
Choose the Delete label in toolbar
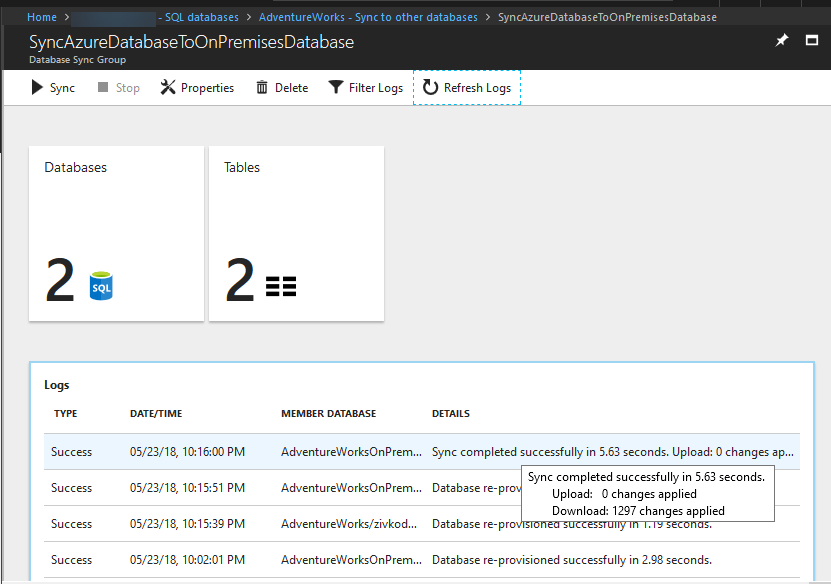(291, 88)
